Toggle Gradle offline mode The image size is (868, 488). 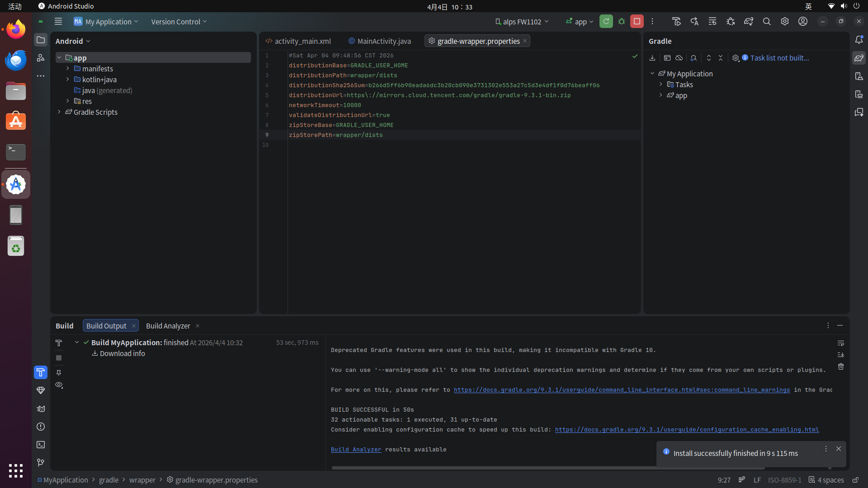coord(679,58)
